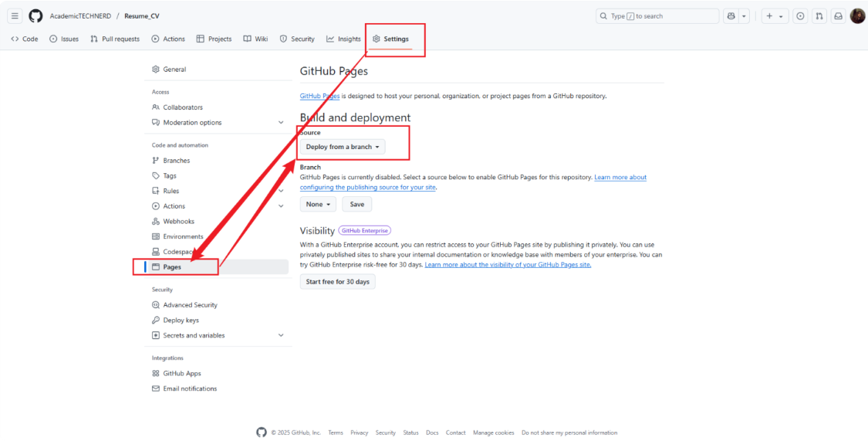This screenshot has height=448, width=868.
Task: Follow the GitHub Pages intro link
Action: 320,96
